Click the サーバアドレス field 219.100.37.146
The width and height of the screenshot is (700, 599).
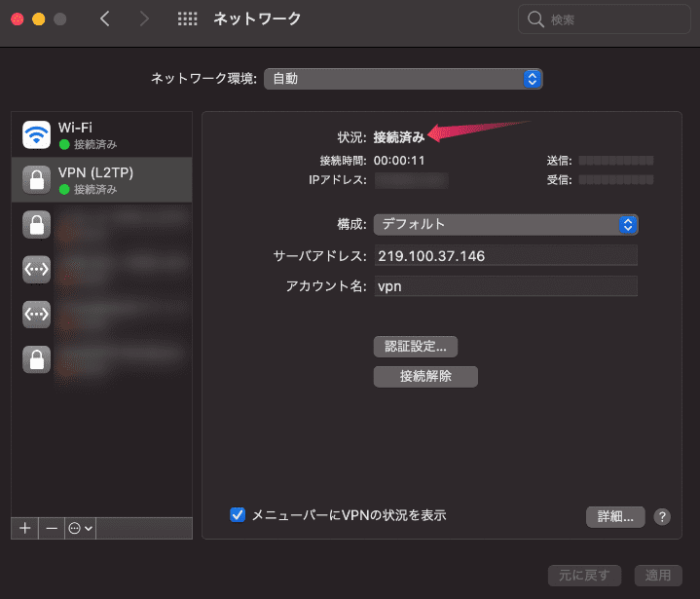coord(506,256)
